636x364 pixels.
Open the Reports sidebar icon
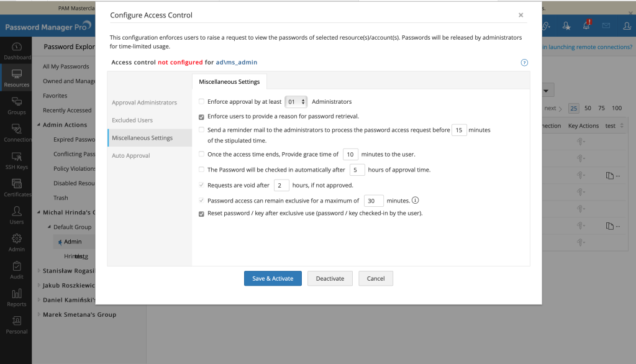pyautogui.click(x=17, y=297)
